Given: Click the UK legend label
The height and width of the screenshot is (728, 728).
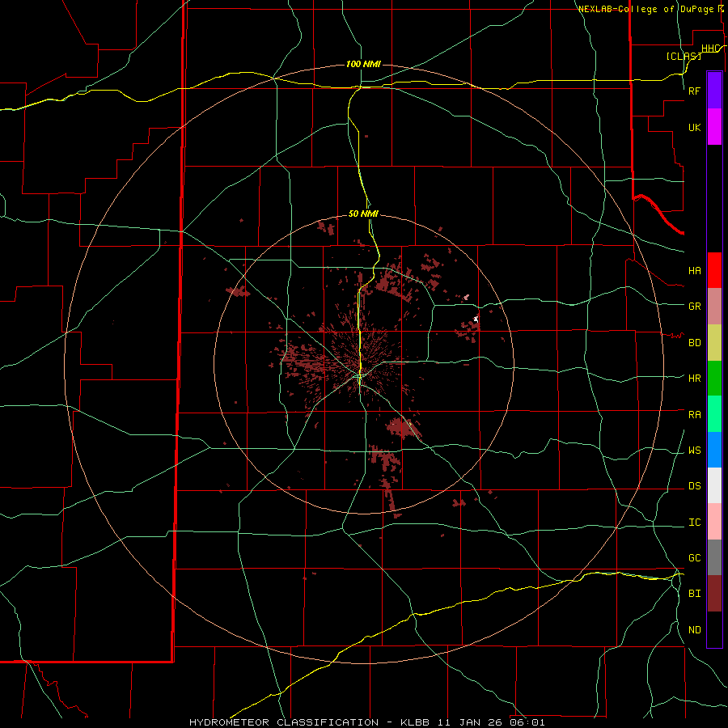Looking at the screenshot, I should pyautogui.click(x=695, y=127).
